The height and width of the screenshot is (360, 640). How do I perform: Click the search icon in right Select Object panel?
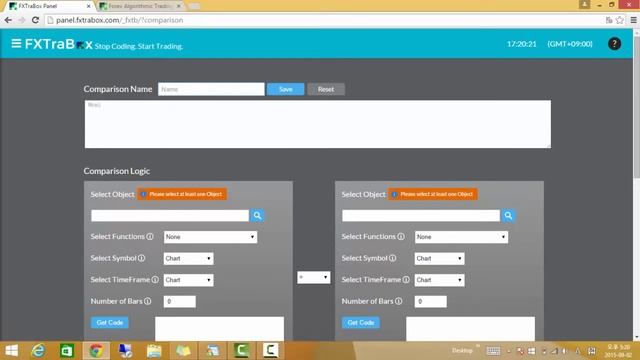pos(508,216)
